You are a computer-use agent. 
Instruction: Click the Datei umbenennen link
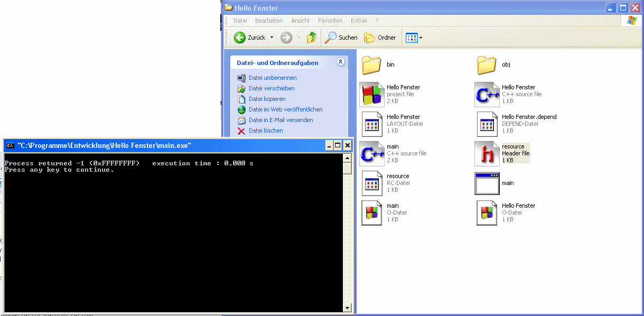(273, 78)
